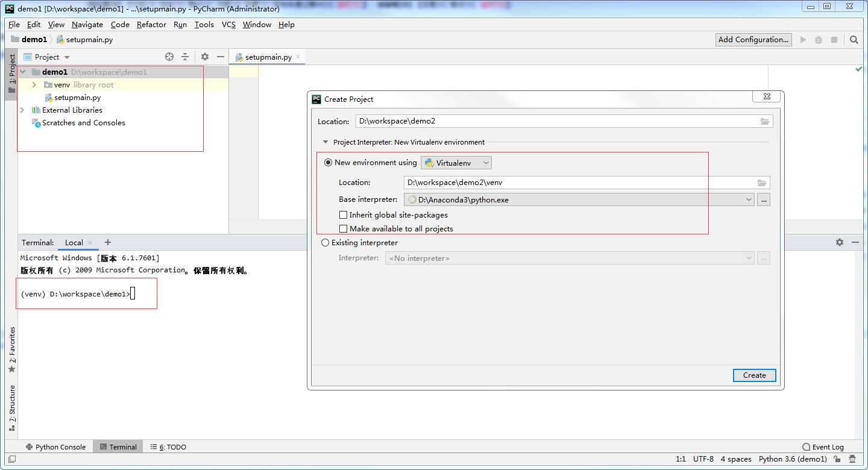Enable Make available to all projects checkbox
The width and height of the screenshot is (868, 470).
(x=344, y=229)
